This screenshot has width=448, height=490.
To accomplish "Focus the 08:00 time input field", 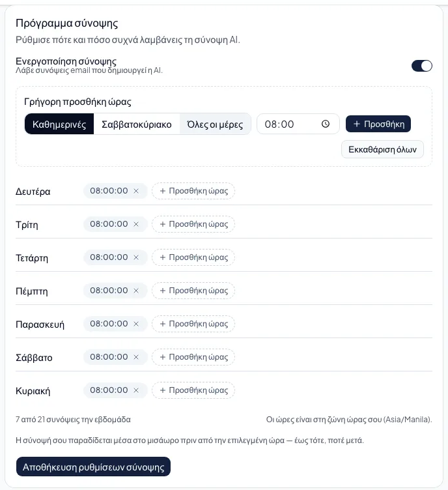I will click(x=298, y=124).
